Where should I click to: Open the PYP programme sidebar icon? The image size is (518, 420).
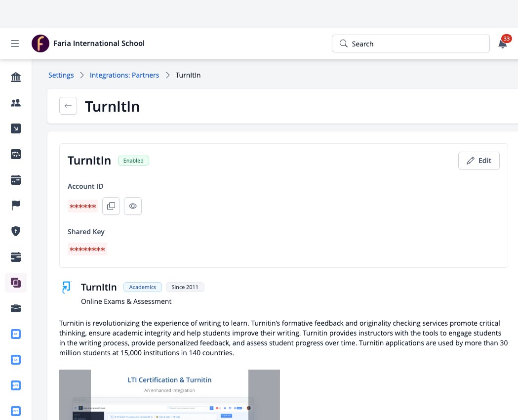click(x=16, y=411)
